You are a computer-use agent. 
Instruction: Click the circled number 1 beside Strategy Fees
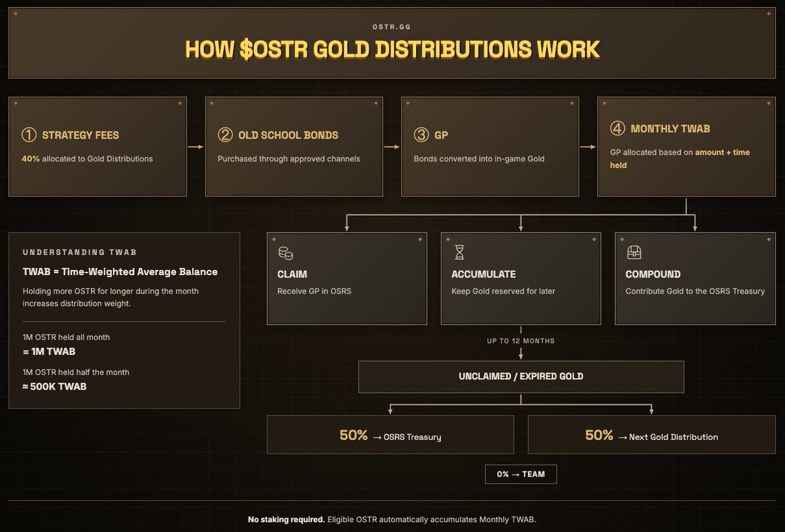[x=28, y=135]
